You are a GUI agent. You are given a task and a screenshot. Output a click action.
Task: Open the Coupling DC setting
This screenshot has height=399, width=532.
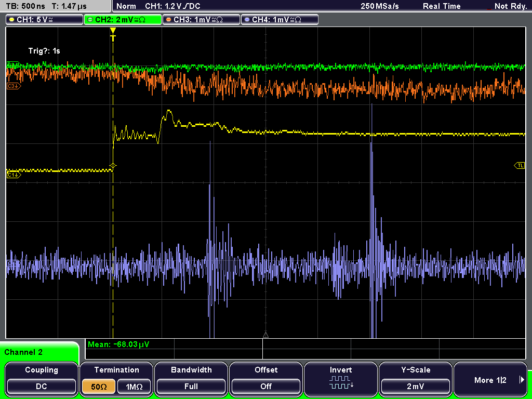[42, 387]
